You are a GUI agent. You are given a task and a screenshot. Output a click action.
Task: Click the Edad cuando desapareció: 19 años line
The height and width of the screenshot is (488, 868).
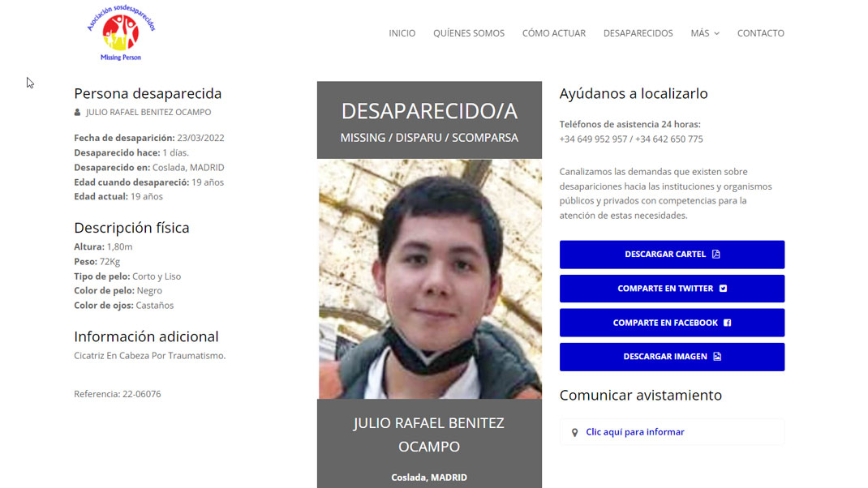(x=149, y=182)
